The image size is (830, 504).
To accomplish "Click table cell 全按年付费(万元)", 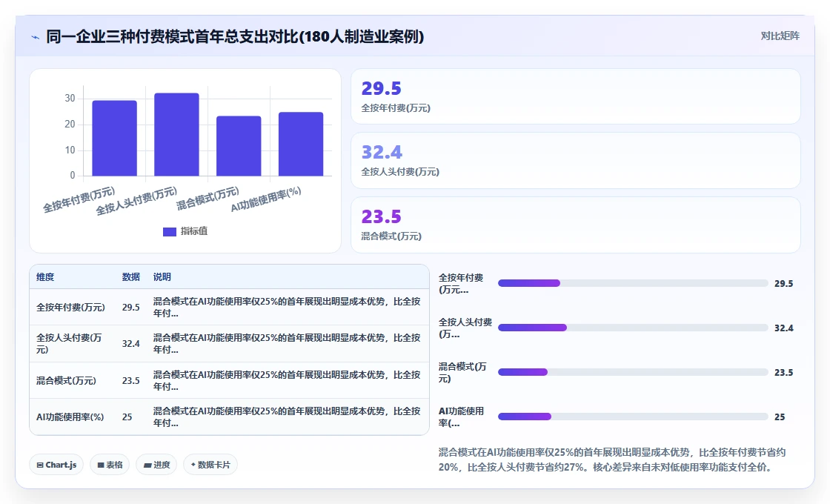I will click(x=70, y=307).
